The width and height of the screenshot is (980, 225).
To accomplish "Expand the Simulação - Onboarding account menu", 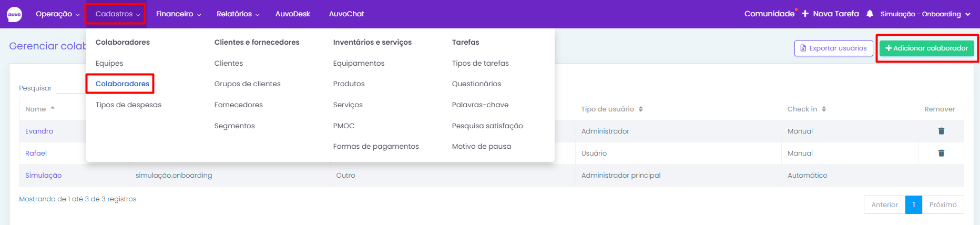I will click(x=925, y=14).
